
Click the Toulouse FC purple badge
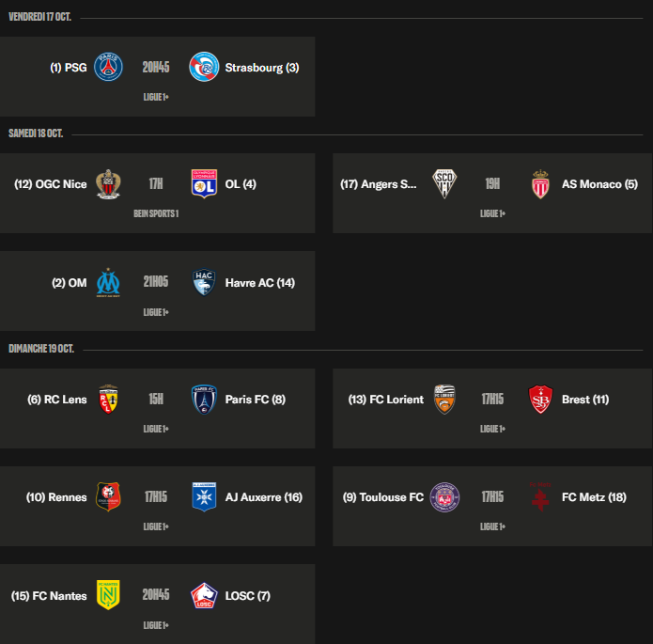coord(445,497)
